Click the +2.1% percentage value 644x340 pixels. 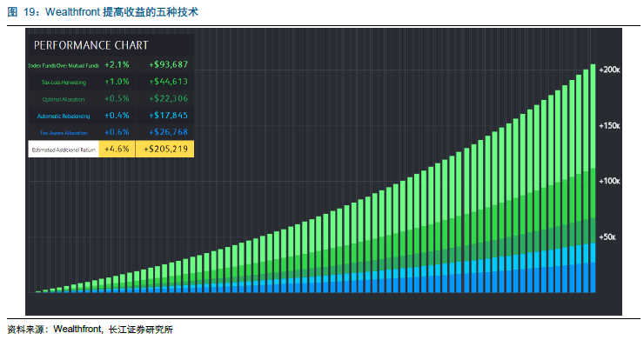117,65
